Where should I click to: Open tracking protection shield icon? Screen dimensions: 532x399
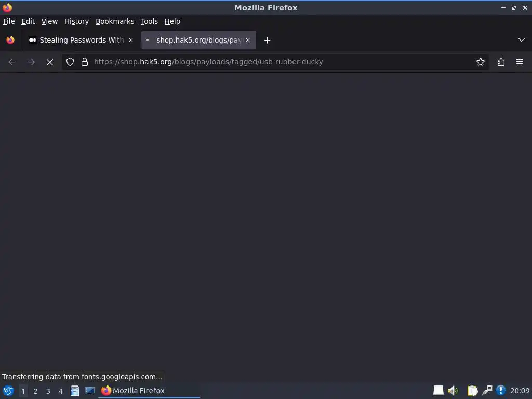click(70, 62)
